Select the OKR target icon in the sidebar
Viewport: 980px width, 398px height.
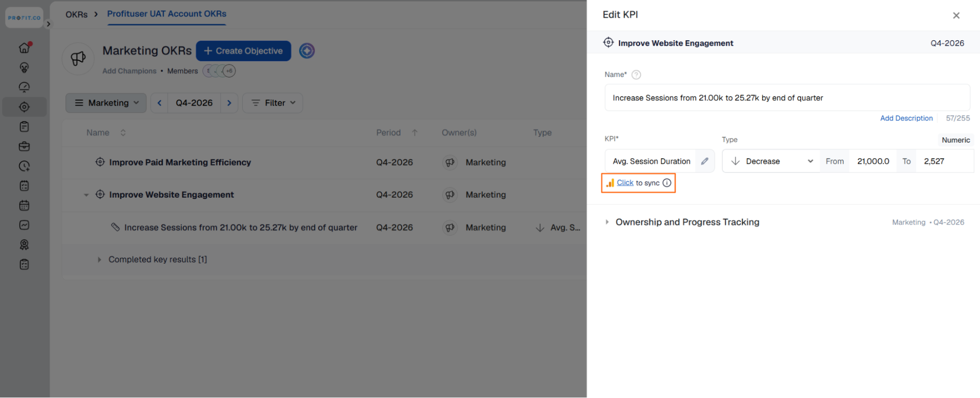[x=24, y=107]
